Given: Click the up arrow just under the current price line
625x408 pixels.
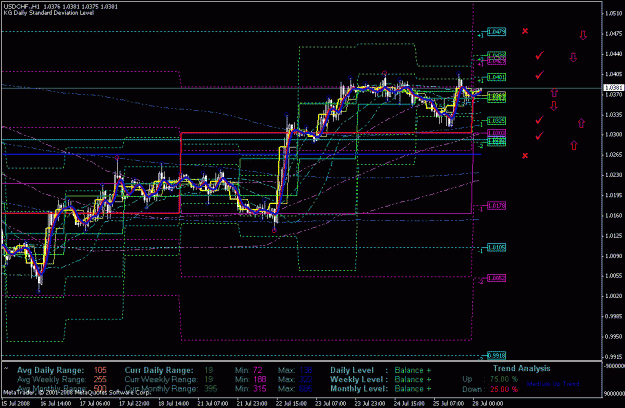Looking at the screenshot, I should point(554,93).
